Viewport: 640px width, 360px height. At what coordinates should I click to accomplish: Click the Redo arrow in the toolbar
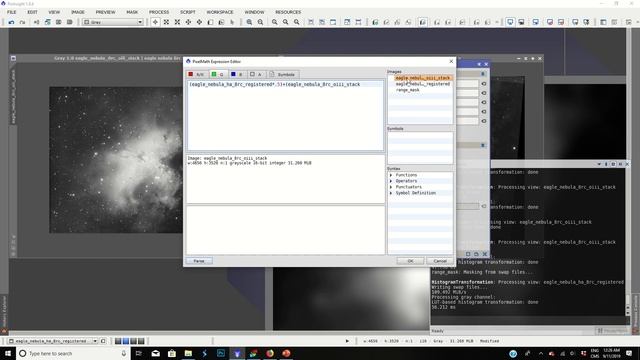click(x=22, y=22)
